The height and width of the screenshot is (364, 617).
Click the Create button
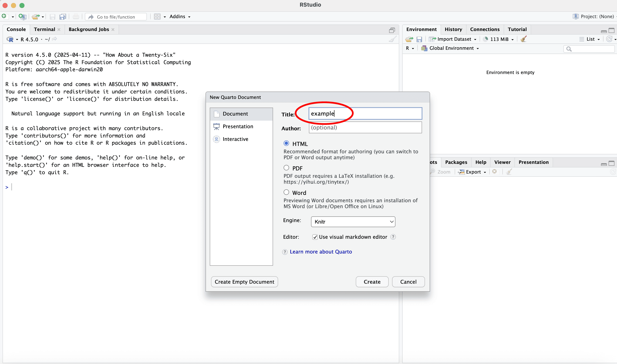click(372, 282)
